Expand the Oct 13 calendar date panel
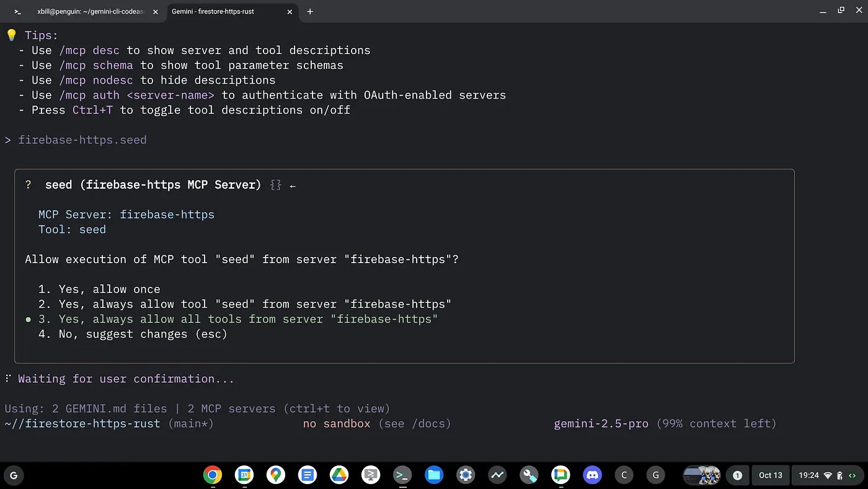The width and height of the screenshot is (868, 489). [771, 475]
